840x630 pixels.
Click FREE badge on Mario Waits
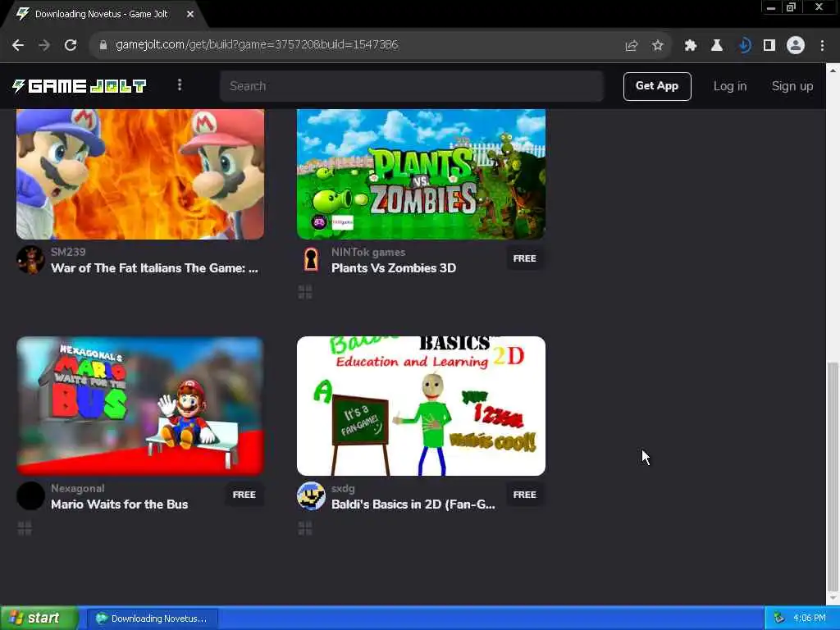pyautogui.click(x=244, y=495)
